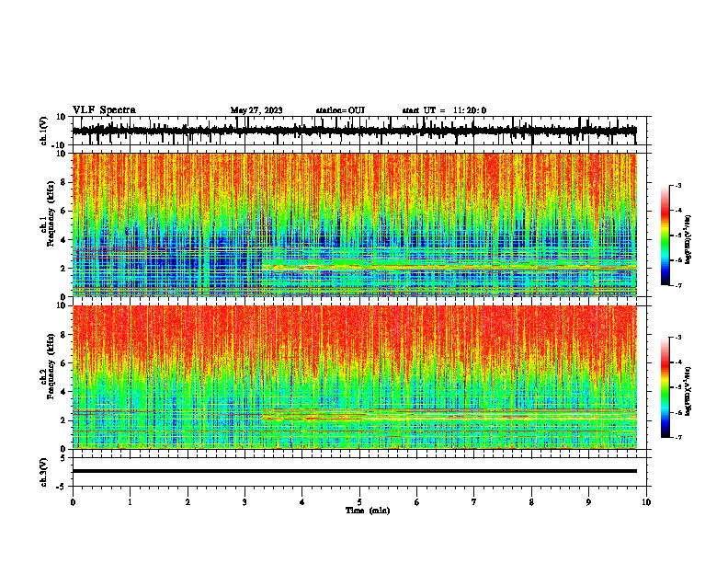This screenshot has width=728, height=563.
Task: Click the ch.1 colorbar '-3' label
Action: [x=677, y=185]
